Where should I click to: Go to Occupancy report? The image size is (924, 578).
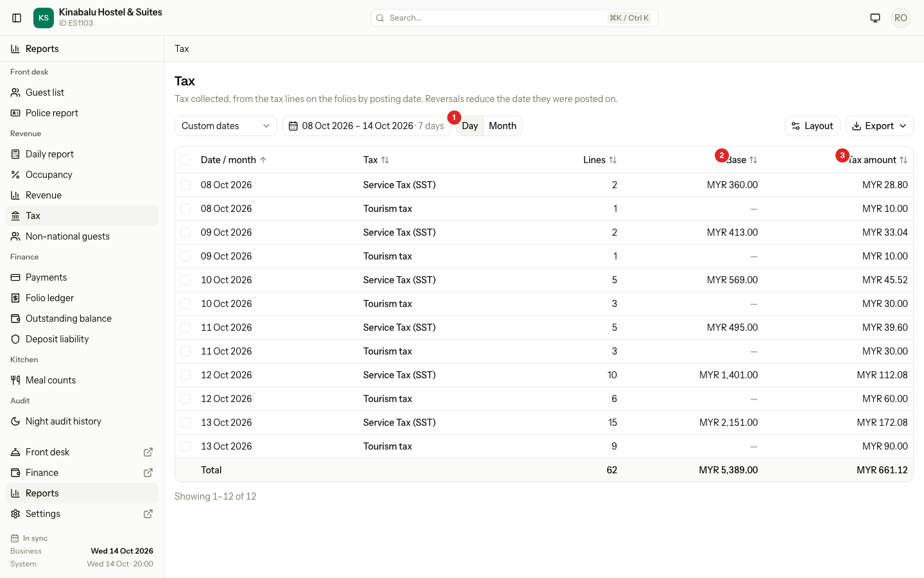tap(81, 175)
